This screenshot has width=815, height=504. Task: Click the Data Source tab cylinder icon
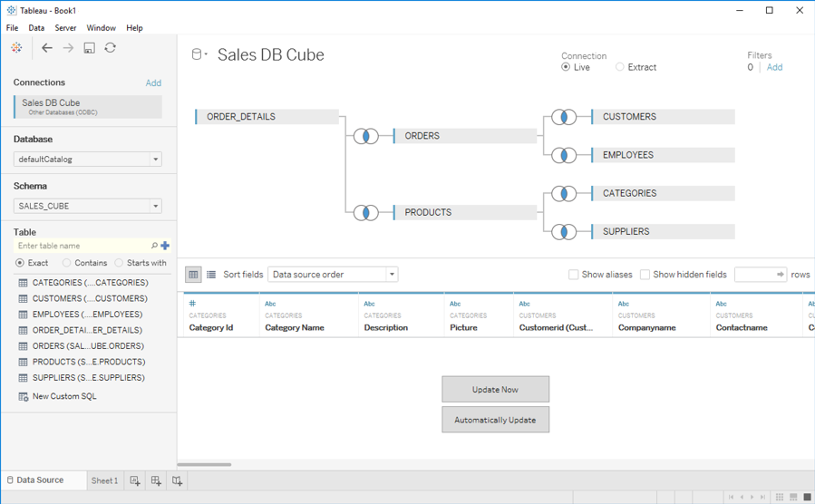click(x=10, y=480)
